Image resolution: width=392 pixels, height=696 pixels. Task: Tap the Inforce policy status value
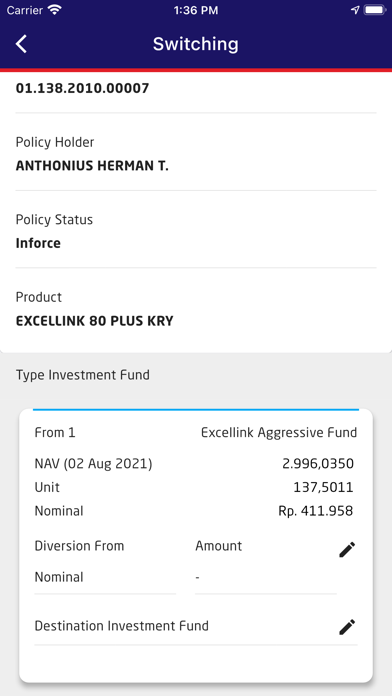[38, 243]
